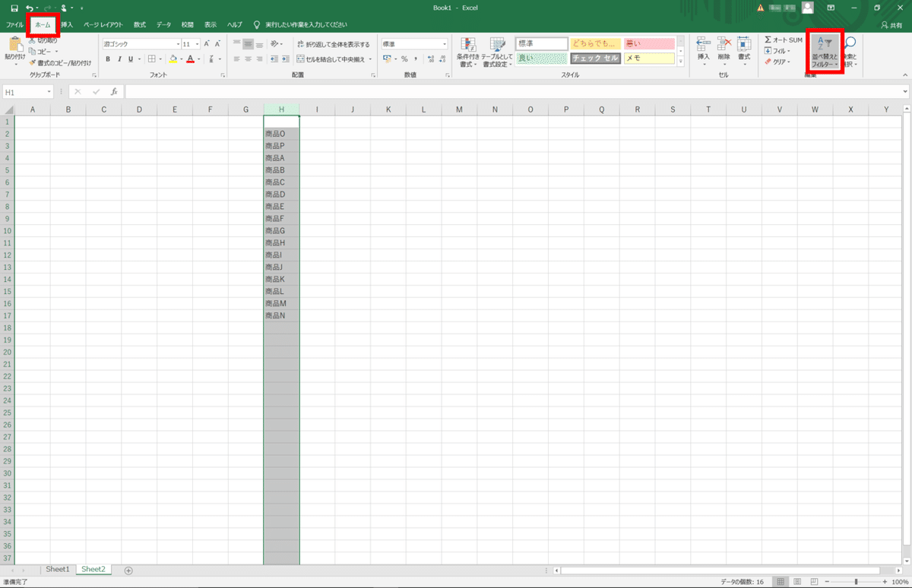Toggle Bold formatting

[108, 58]
